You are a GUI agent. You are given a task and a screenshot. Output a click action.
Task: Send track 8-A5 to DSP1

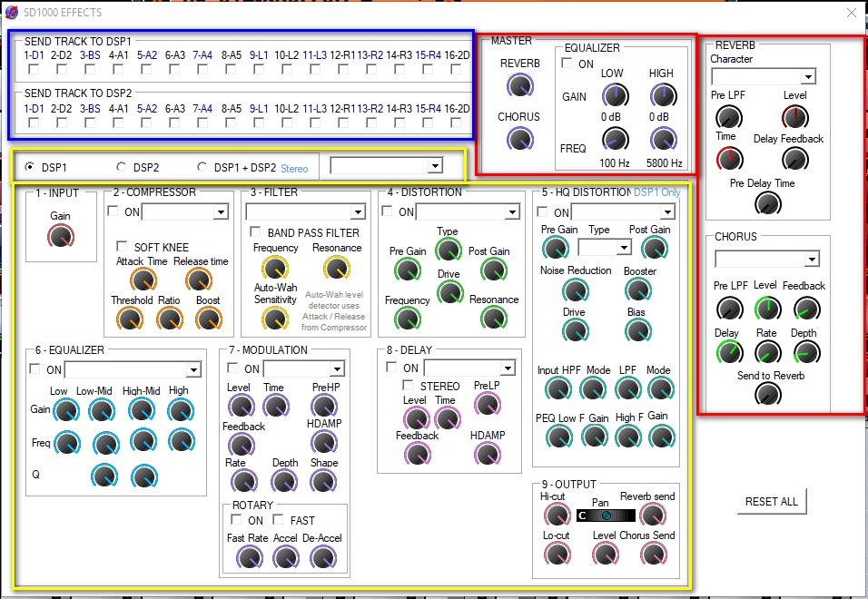pos(231,69)
